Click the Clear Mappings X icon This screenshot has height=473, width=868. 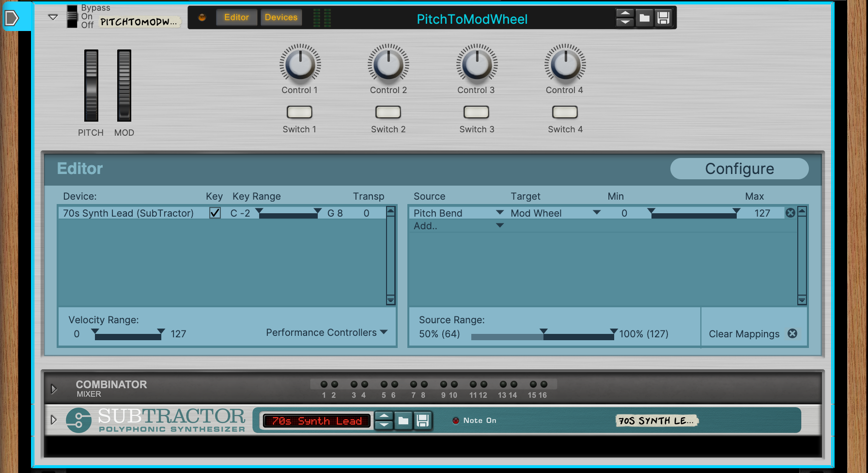pos(792,333)
